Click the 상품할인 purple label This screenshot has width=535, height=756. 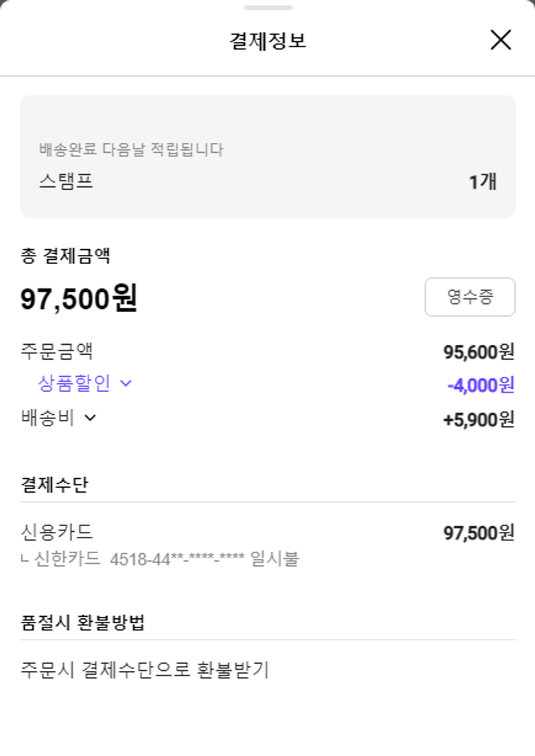[74, 383]
